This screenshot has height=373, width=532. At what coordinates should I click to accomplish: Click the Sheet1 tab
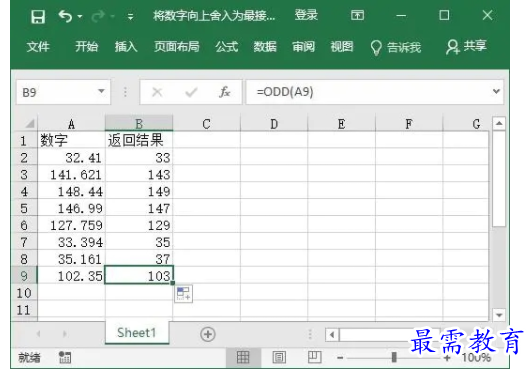tap(137, 333)
